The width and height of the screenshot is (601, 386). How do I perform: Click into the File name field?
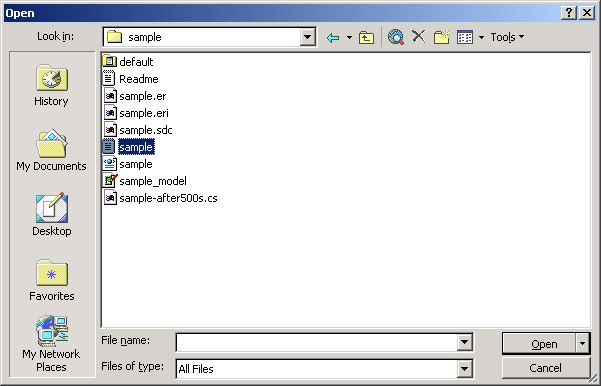pos(317,342)
